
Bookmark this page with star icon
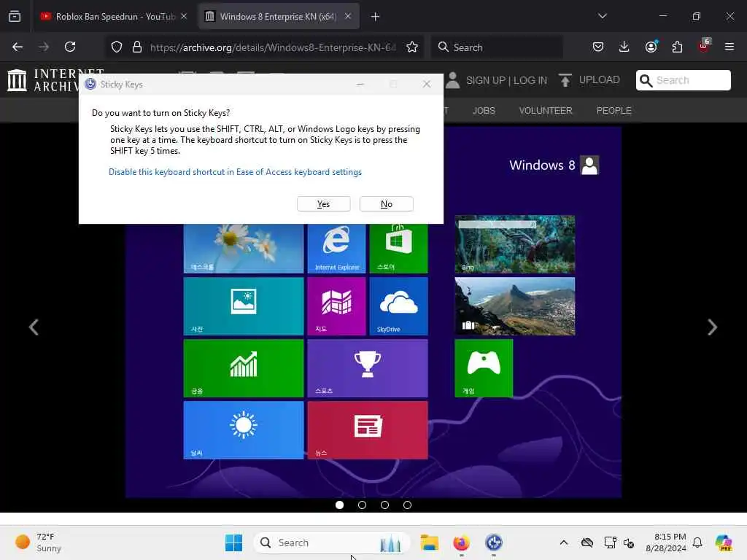click(412, 47)
